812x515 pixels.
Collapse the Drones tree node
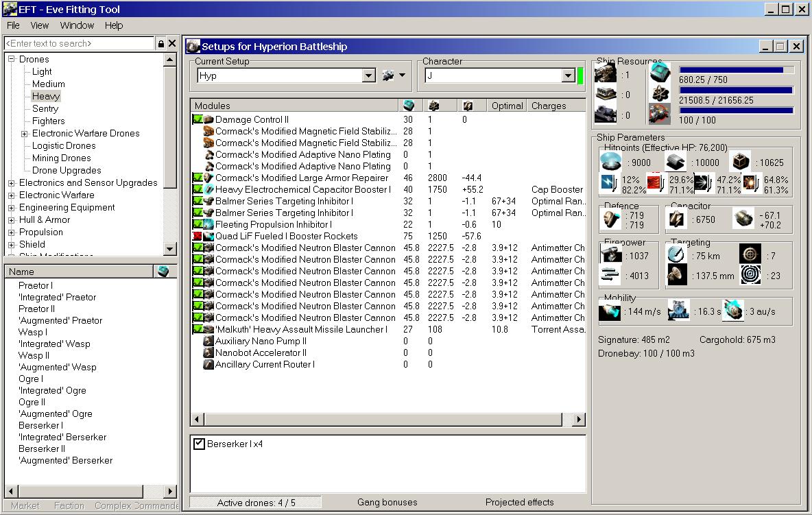pos(12,59)
